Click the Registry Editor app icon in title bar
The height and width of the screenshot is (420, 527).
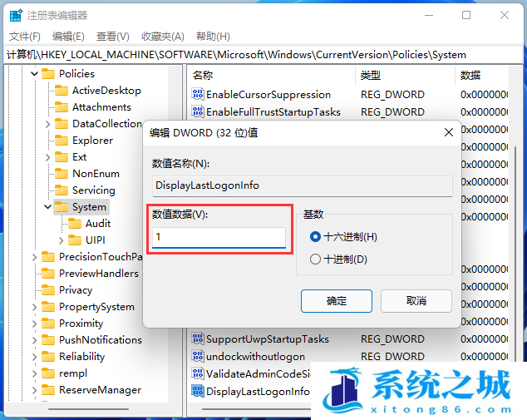click(x=16, y=16)
